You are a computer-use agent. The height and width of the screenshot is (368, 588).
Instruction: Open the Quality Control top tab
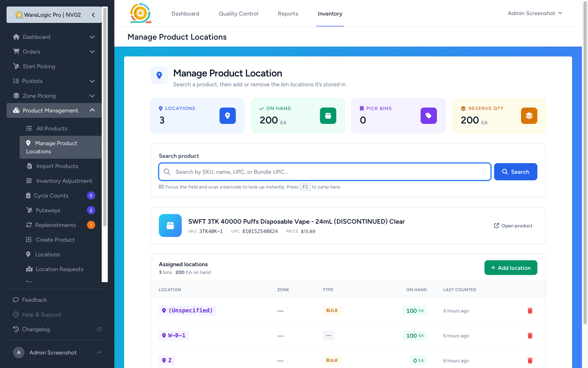tap(238, 13)
